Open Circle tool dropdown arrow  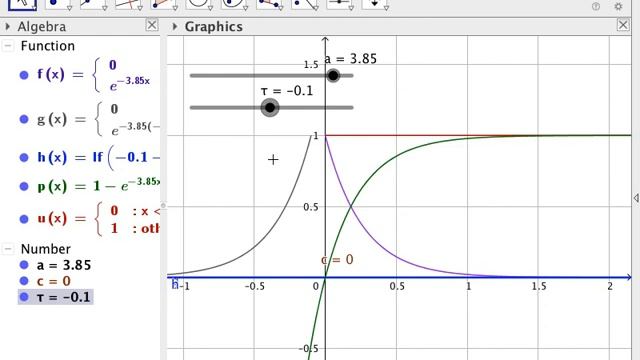click(x=210, y=8)
